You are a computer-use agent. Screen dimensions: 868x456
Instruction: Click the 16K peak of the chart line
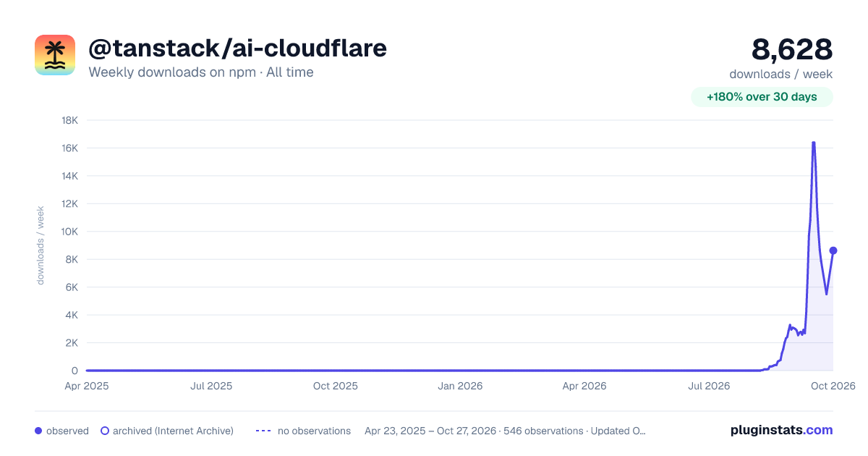tap(814, 143)
